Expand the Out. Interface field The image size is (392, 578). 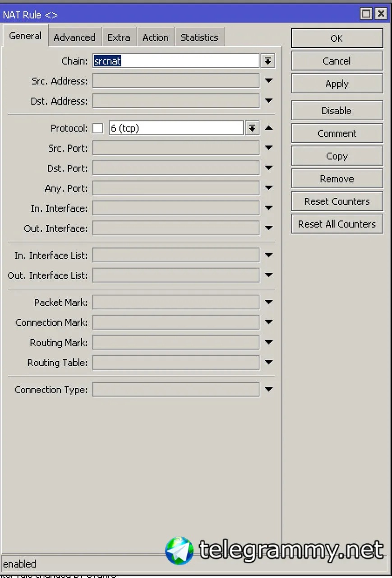tap(269, 228)
